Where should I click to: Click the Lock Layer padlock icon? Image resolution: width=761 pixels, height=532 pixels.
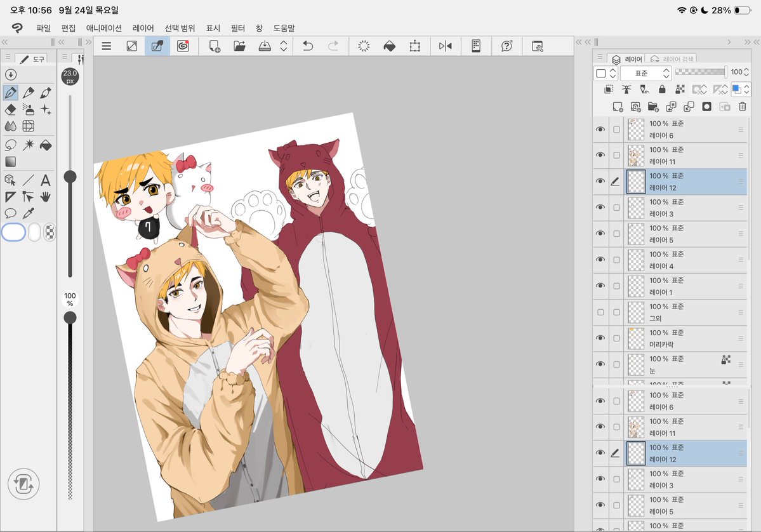662,89
